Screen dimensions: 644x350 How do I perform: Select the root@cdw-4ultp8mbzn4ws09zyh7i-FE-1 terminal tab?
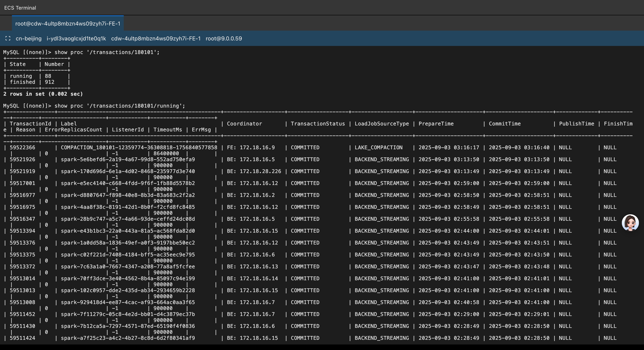pos(68,24)
